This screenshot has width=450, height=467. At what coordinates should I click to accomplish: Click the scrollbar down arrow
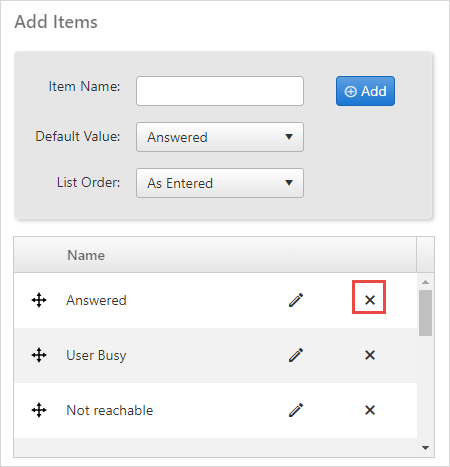(425, 448)
